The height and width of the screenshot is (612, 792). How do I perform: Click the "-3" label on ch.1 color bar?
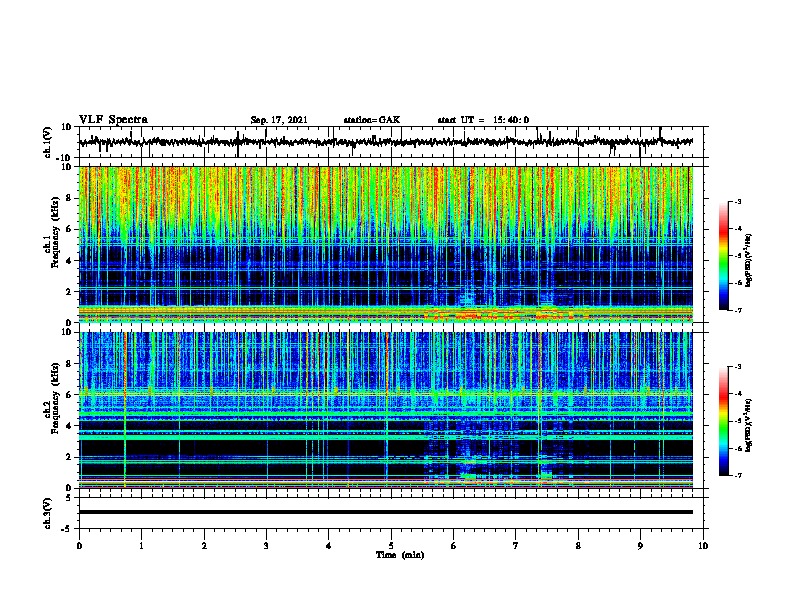click(738, 201)
